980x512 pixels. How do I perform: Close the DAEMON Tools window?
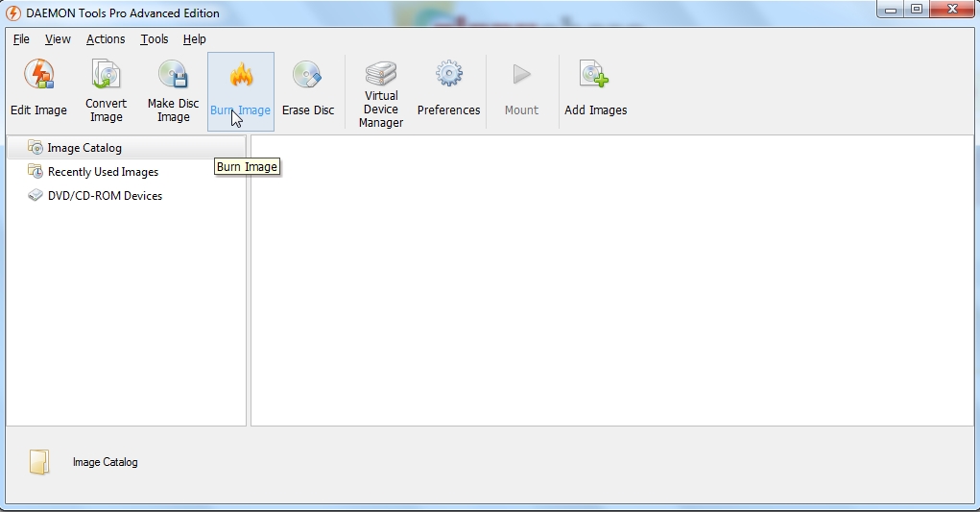[952, 10]
